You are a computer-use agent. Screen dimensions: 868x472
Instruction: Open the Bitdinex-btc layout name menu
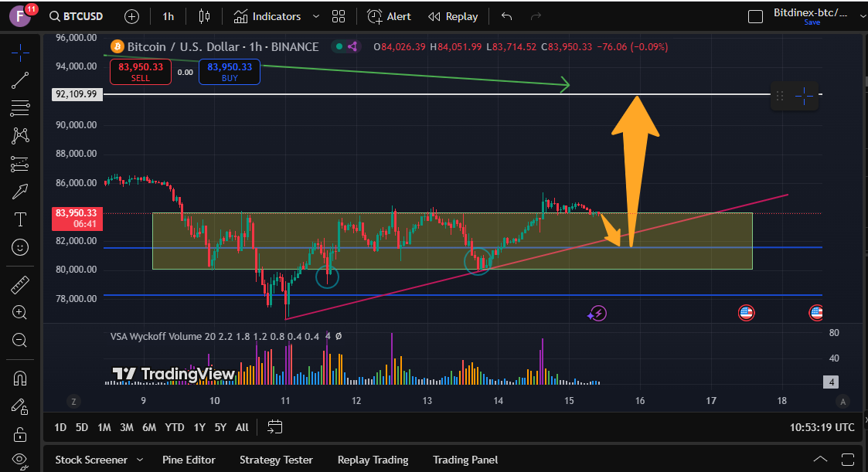click(811, 12)
